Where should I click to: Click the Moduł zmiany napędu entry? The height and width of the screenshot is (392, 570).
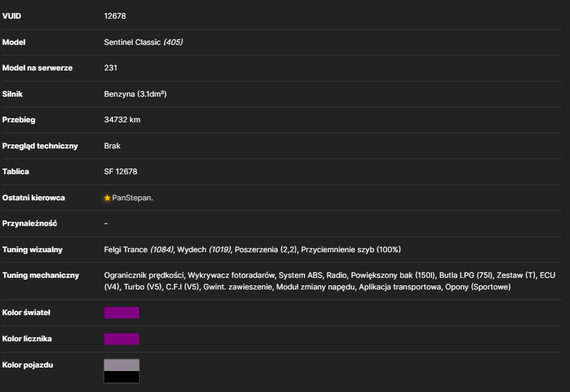coord(316,287)
